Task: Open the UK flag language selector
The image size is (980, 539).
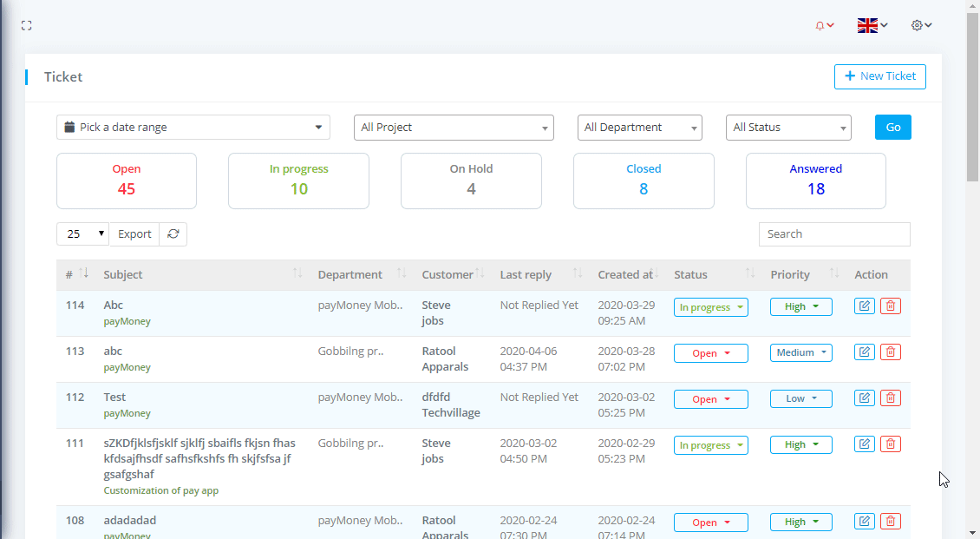Action: point(872,26)
